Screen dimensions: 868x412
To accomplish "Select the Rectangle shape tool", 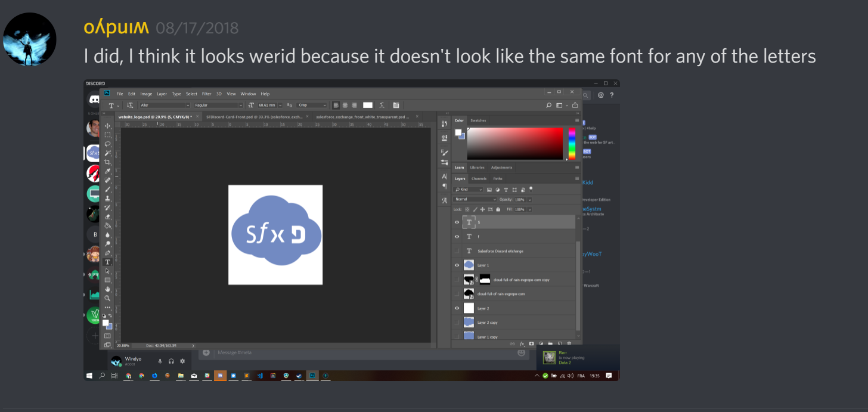I will tap(108, 280).
